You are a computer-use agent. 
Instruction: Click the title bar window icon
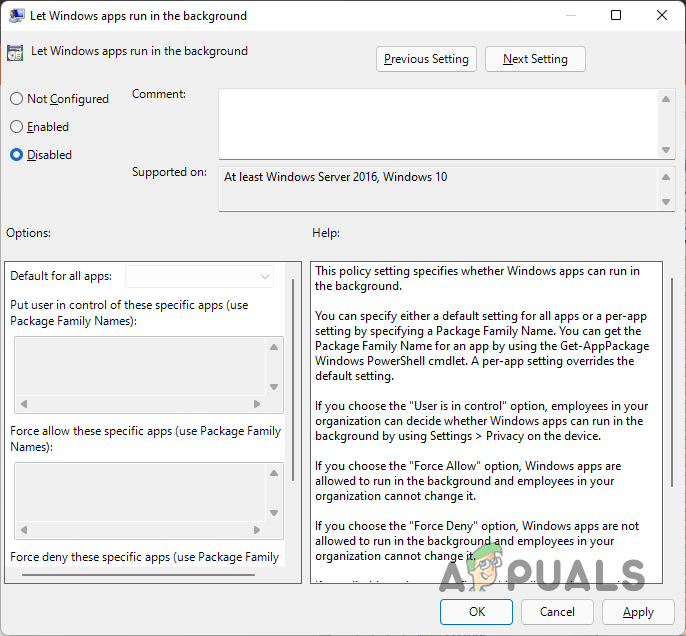[x=17, y=16]
